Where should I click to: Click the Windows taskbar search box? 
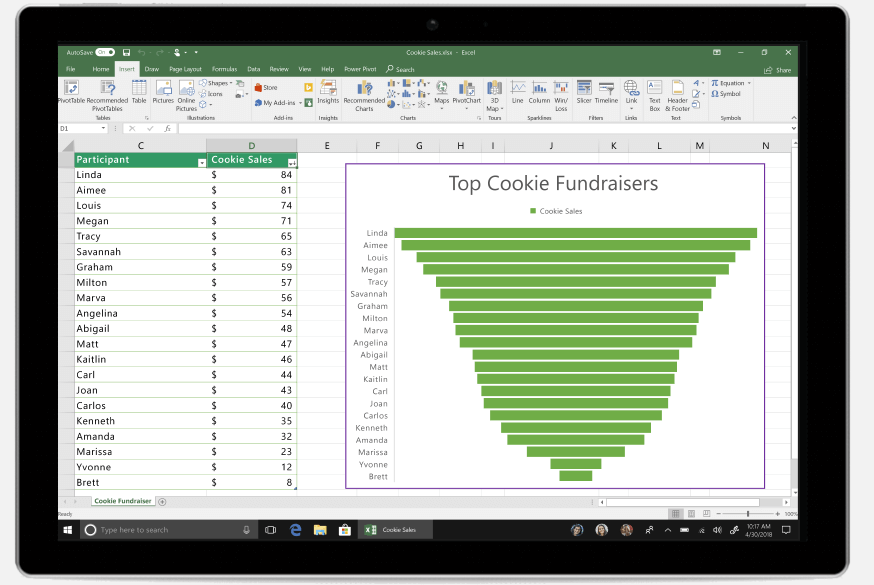click(x=168, y=530)
